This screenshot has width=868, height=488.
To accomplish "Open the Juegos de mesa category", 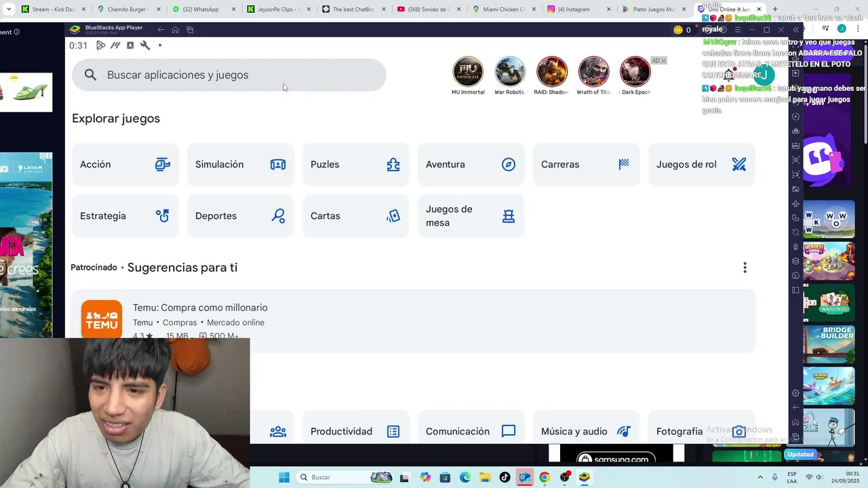I will coord(471,216).
